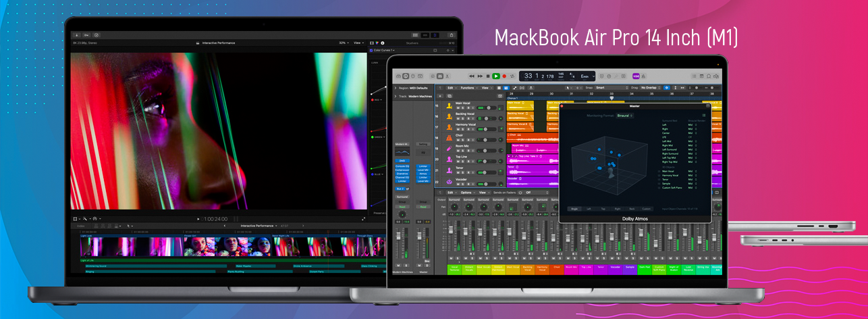This screenshot has height=319, width=868.
Task: Click the Inspector icon in Logic control bar
Action: 406,76
